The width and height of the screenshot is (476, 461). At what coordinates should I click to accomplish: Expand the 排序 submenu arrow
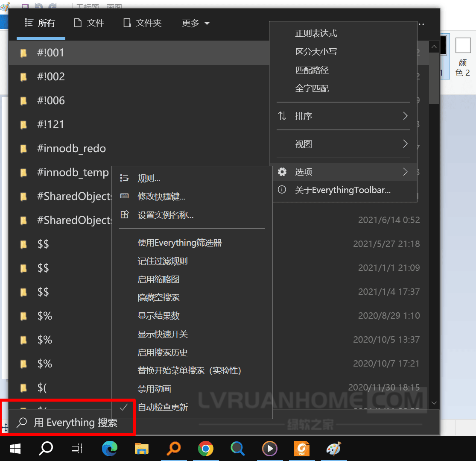click(x=405, y=116)
